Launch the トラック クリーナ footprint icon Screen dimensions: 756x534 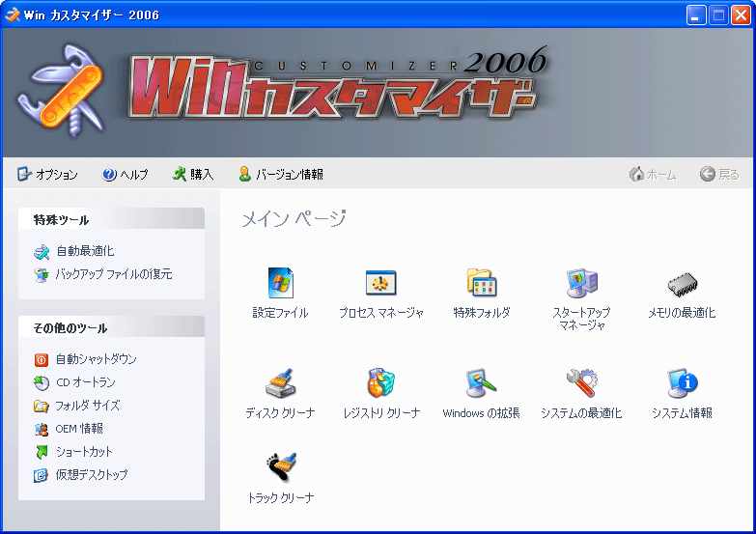click(281, 467)
